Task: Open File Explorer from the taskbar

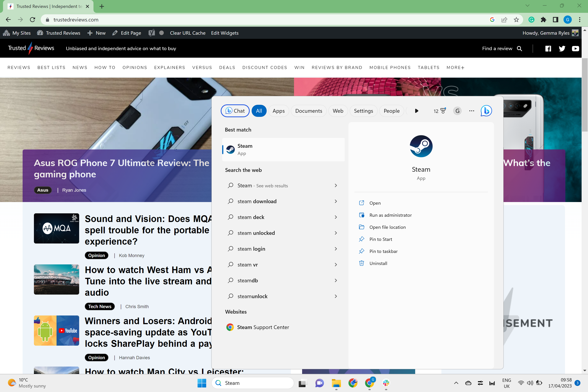Action: tap(336, 383)
